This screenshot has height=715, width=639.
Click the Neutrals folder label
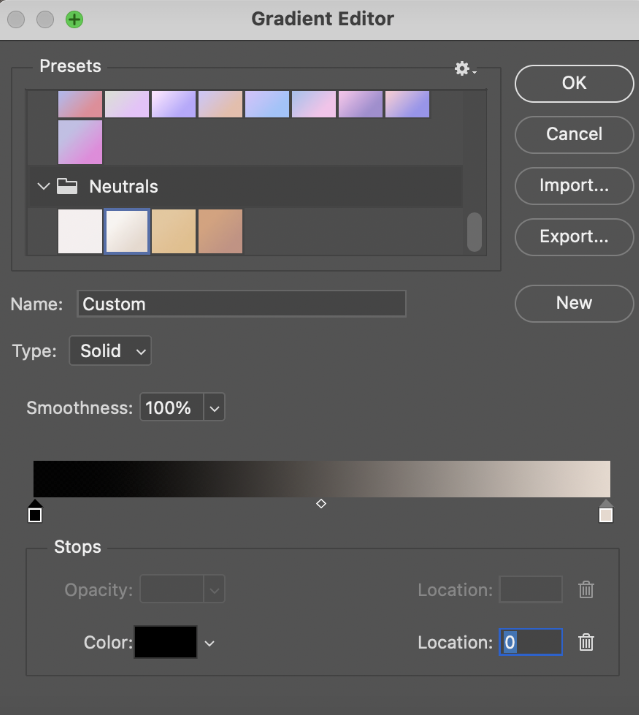pyautogui.click(x=124, y=187)
